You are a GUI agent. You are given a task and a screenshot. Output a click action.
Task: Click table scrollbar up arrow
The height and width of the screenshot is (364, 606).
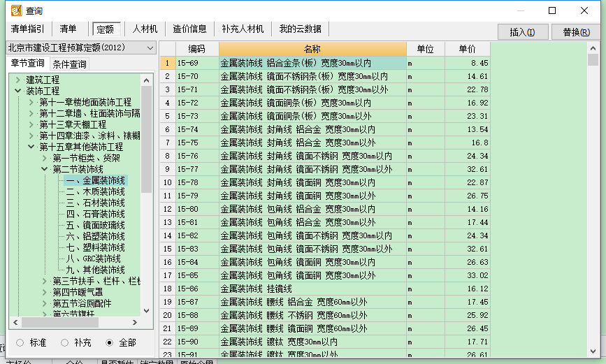(x=593, y=48)
